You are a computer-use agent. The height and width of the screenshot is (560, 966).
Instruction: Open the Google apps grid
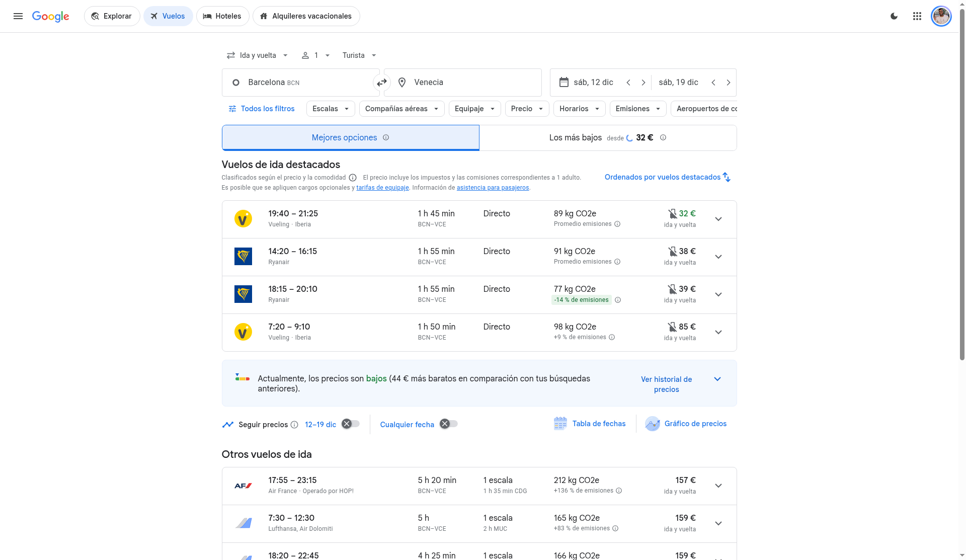pos(917,16)
